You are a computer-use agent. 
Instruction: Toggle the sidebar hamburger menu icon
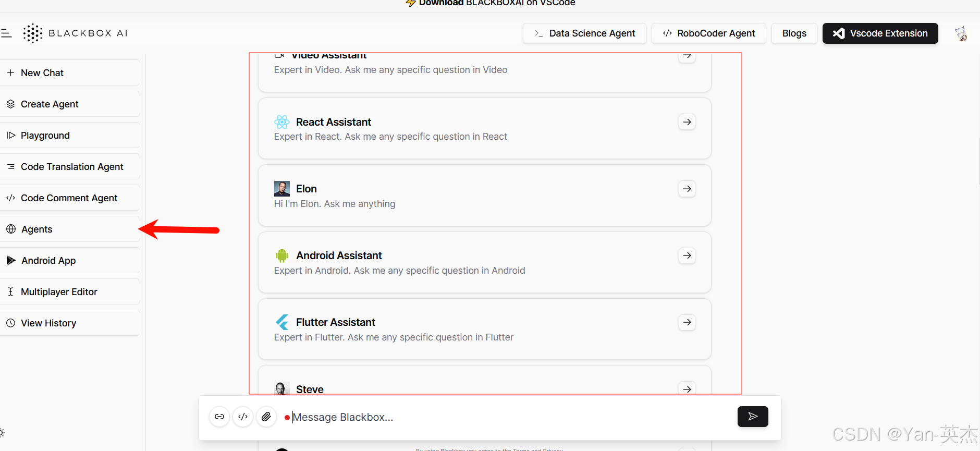pyautogui.click(x=6, y=33)
